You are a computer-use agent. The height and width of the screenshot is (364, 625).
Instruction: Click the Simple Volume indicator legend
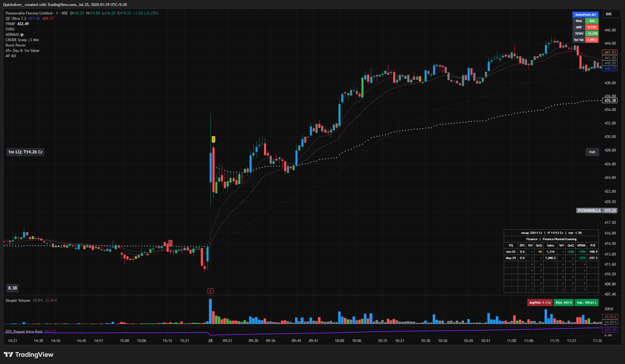click(x=18, y=300)
